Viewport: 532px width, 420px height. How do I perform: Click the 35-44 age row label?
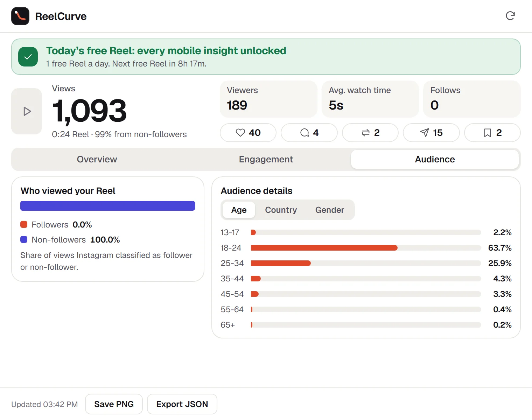tap(232, 279)
